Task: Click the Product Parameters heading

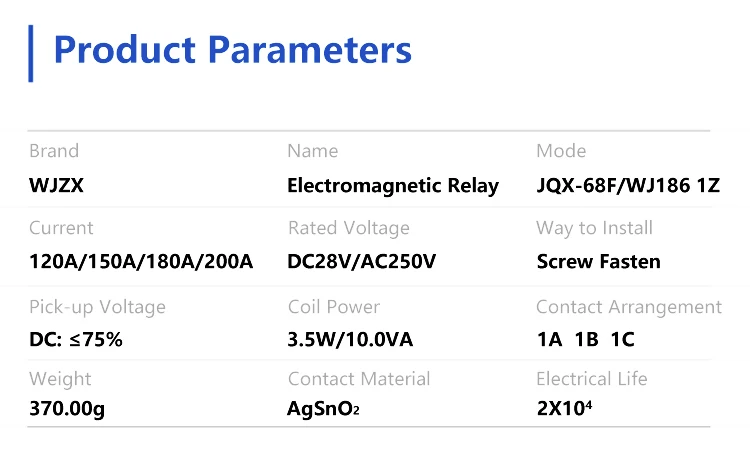Action: coord(232,49)
